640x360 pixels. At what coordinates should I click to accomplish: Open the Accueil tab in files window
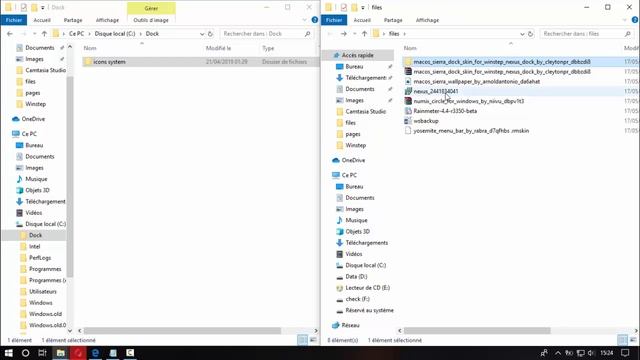pos(362,20)
